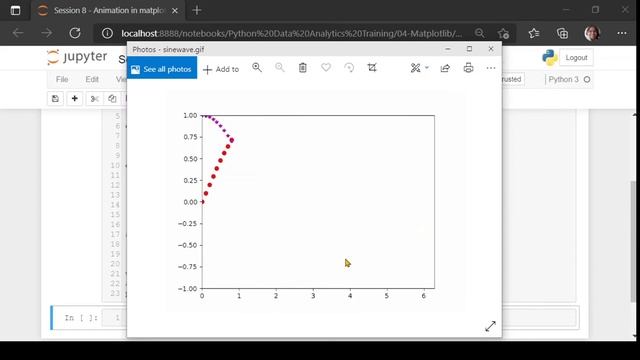Open browser Favorites list
The height and width of the screenshot is (360, 640).
tap(534, 33)
